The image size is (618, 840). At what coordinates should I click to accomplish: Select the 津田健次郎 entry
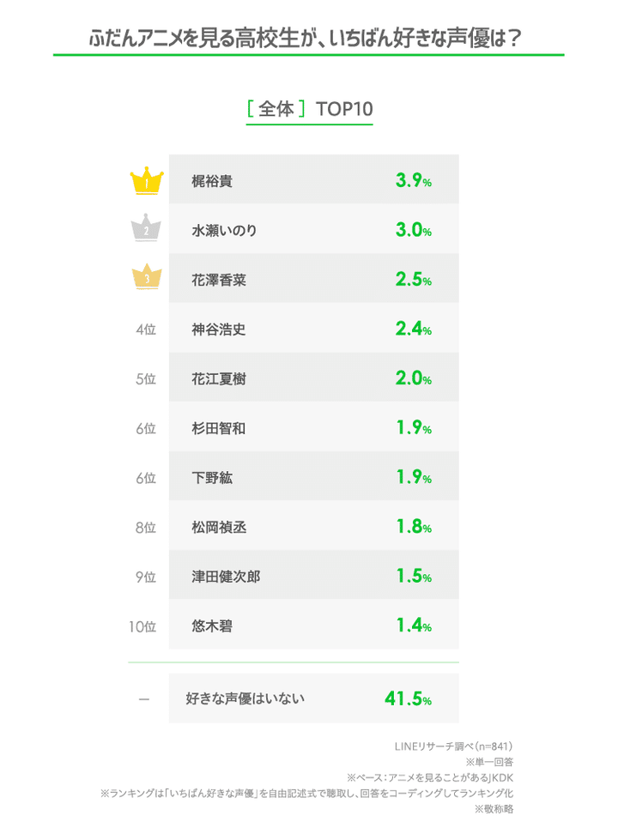[226, 577]
